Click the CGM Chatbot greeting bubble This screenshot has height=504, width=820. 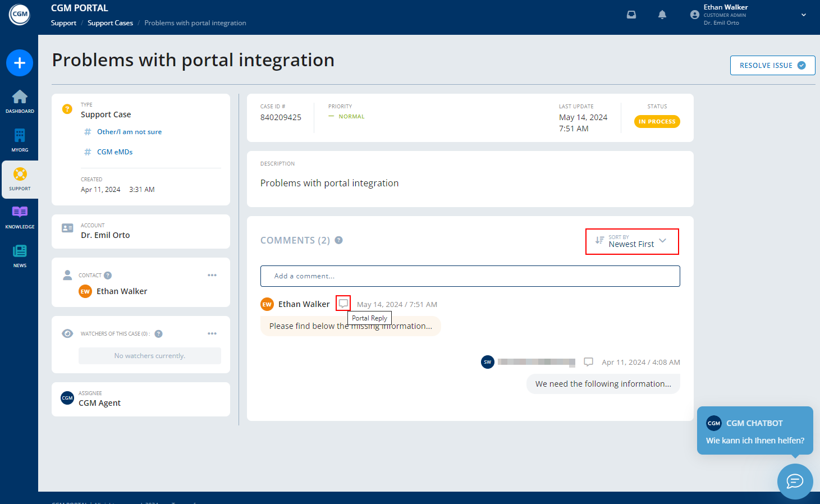755,430
